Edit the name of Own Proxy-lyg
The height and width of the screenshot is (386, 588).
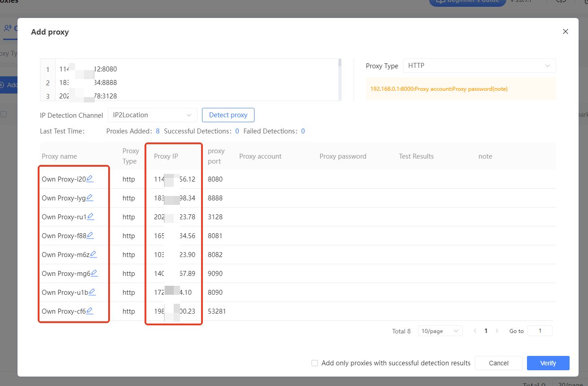pos(90,198)
